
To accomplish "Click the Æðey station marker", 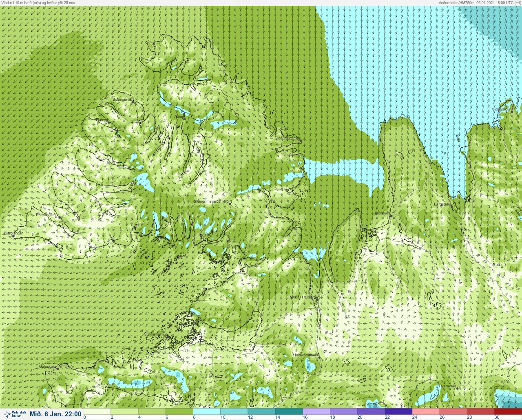I will pyautogui.click(x=184, y=119).
